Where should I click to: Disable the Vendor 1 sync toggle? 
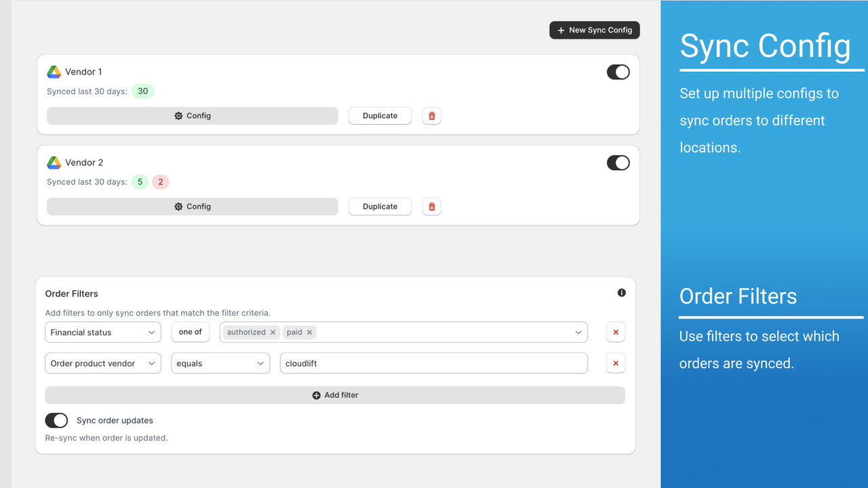(618, 72)
